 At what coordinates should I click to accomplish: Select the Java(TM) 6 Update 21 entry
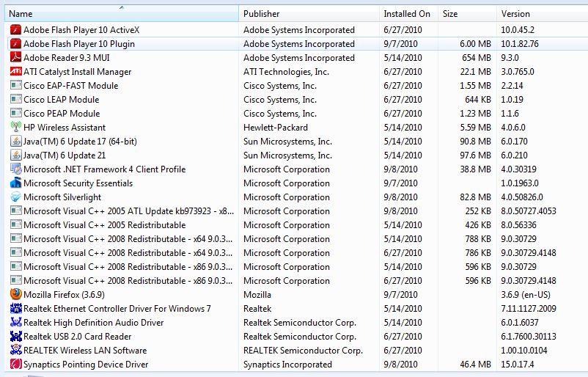click(65, 155)
